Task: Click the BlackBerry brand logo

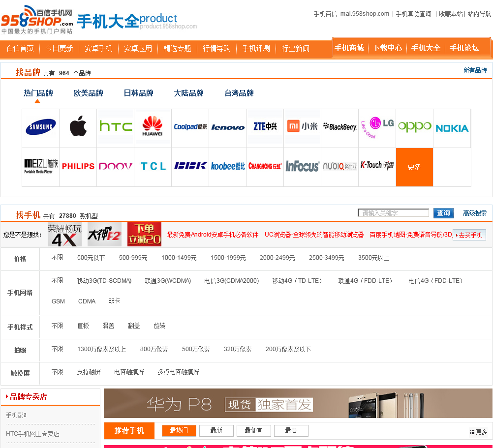Action: point(340,126)
